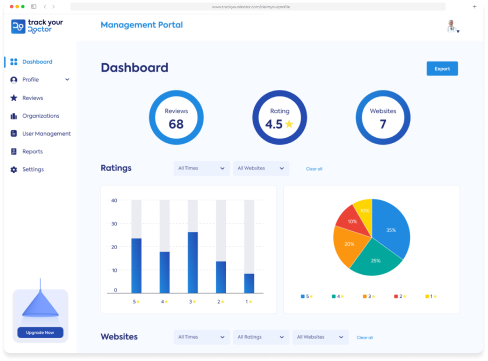Expand the Profile submenu chevron
Image resolution: width=488 pixels, height=361 pixels.
(67, 79)
